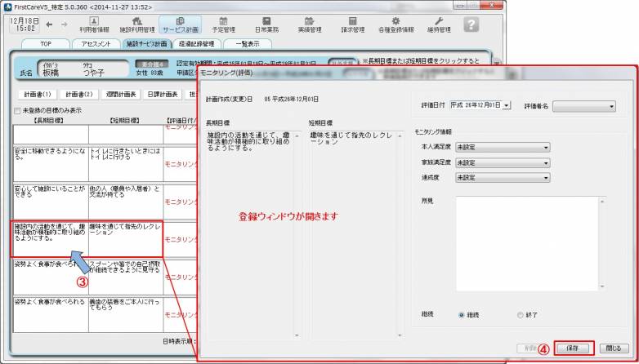Open the help question mark icon
Viewport: 639px width, 364px height.
(471, 24)
